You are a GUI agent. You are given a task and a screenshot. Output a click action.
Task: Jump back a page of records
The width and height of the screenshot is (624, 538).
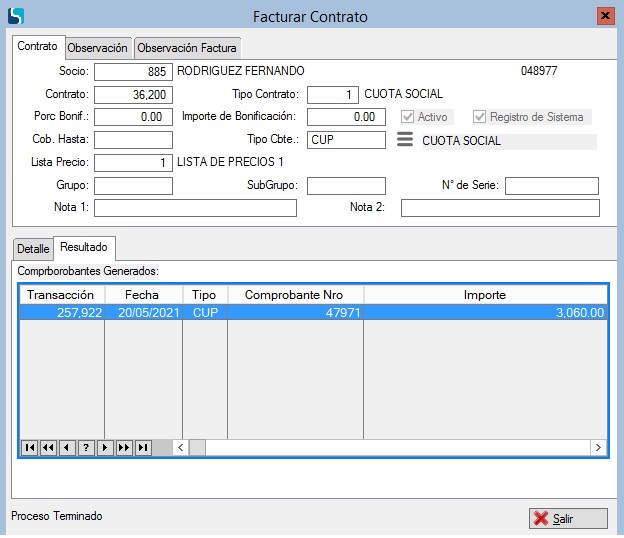tap(48, 447)
